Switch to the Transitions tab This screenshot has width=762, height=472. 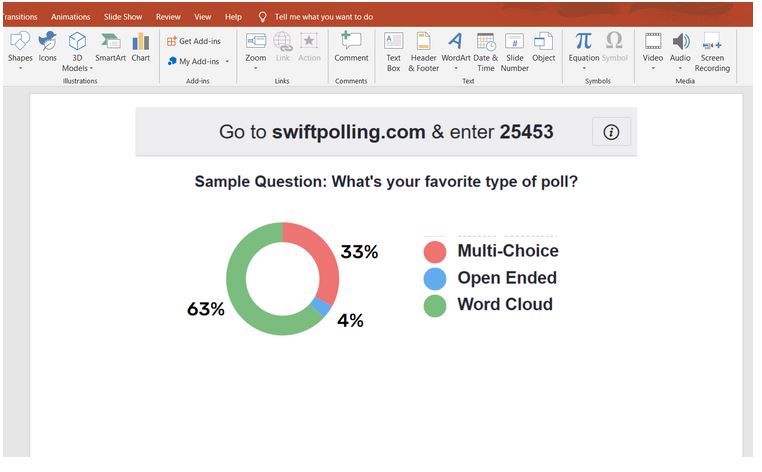20,17
